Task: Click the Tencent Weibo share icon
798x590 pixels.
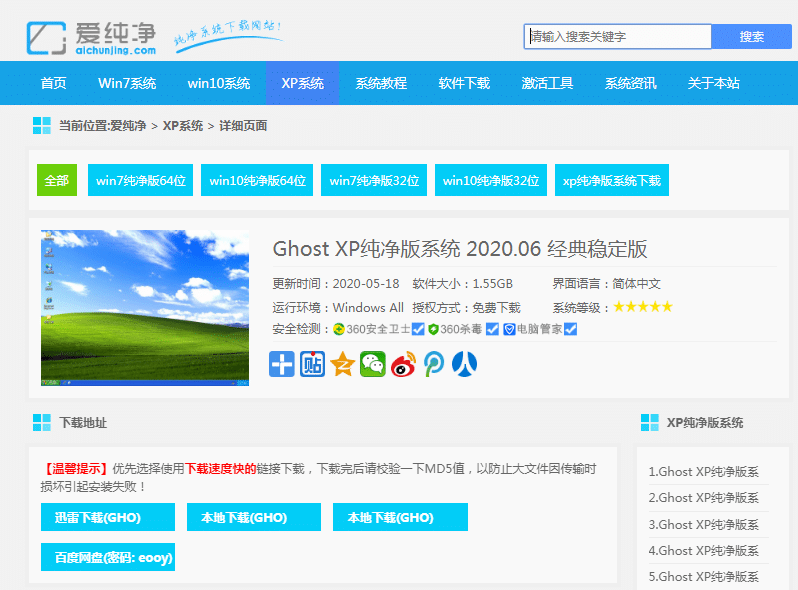Action: pos(434,364)
